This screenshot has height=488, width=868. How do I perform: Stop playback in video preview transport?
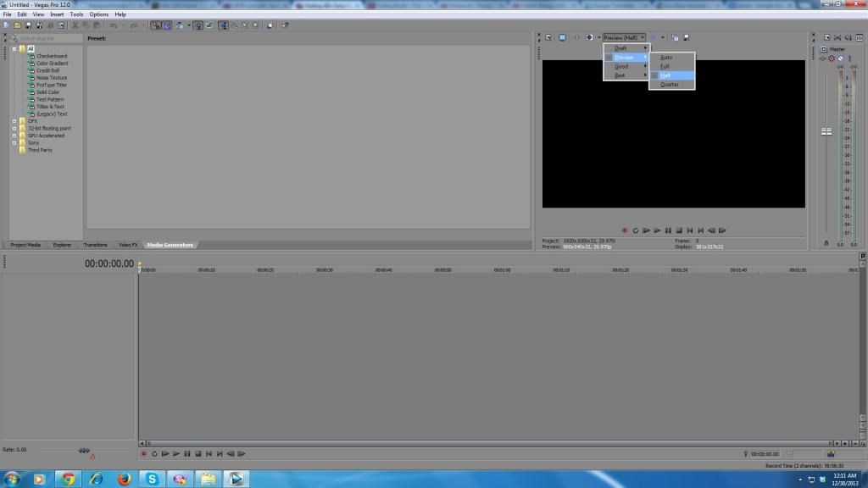[x=679, y=230]
